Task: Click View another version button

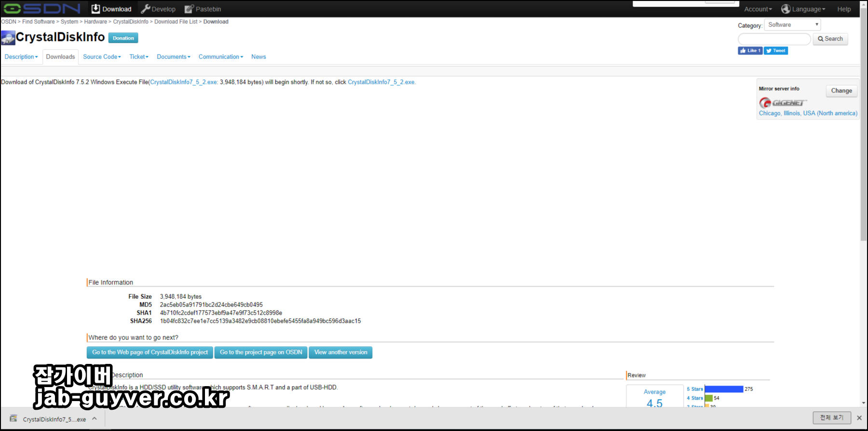Action: pyautogui.click(x=340, y=352)
